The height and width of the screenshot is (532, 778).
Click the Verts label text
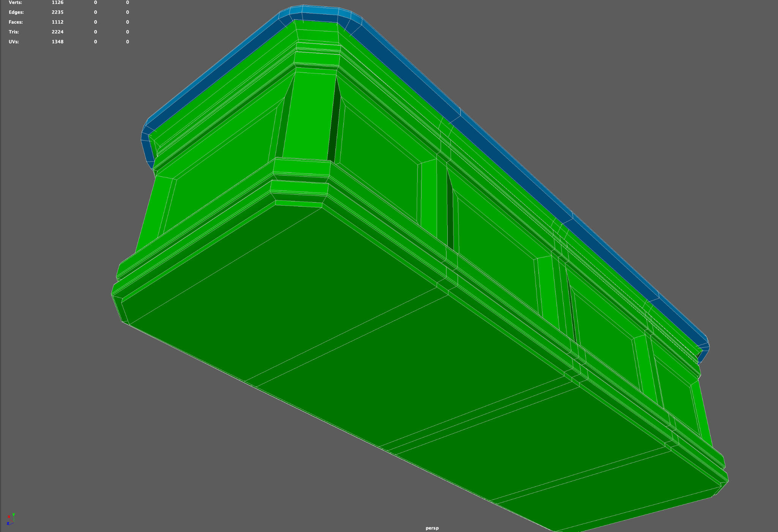coord(15,2)
